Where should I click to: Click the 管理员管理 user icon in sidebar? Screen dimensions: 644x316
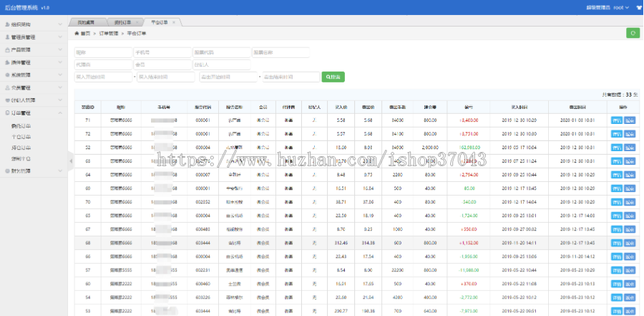pyautogui.click(x=8, y=37)
